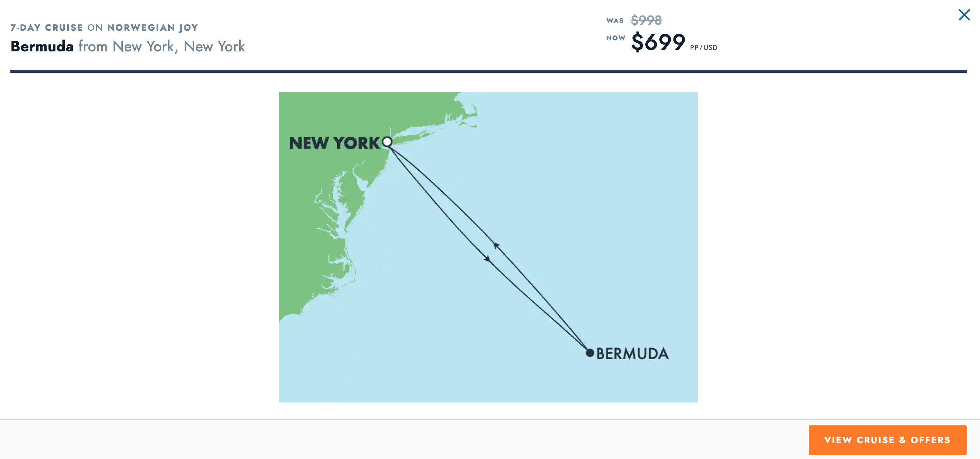
Task: Select the NEW YORK map label
Action: pyautogui.click(x=334, y=143)
